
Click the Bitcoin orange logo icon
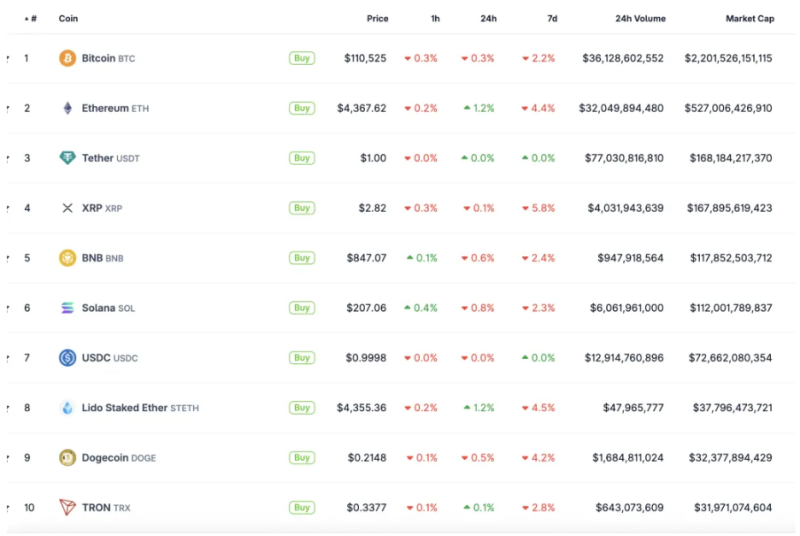[67, 58]
